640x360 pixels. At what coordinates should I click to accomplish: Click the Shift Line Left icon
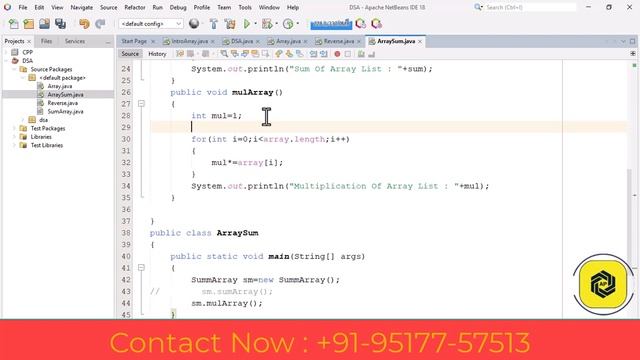313,54
